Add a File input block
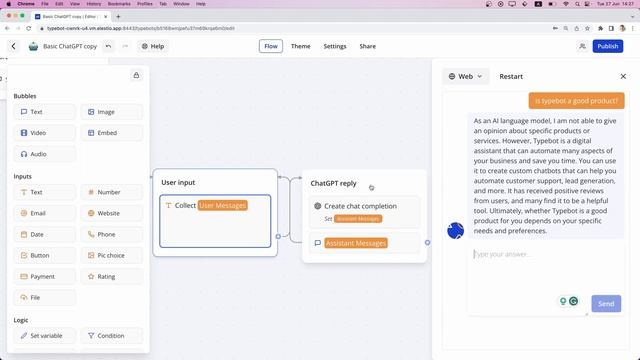The height and width of the screenshot is (360, 640). click(44, 298)
